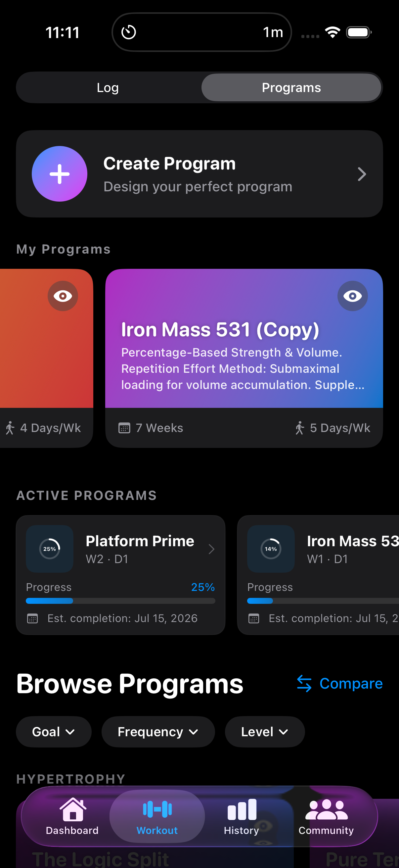This screenshot has height=868, width=399.
Task: Toggle eye icon on Iron Mass 531 (Copy)
Action: click(x=353, y=296)
